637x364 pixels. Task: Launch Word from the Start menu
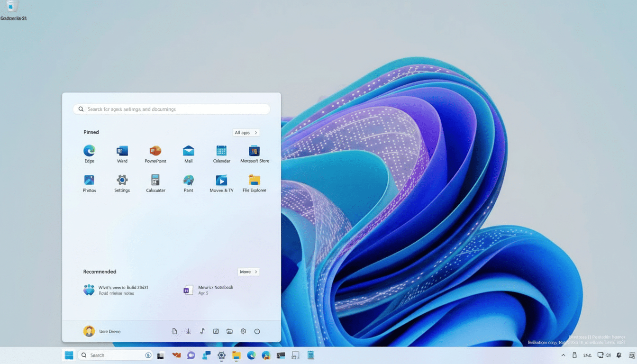click(x=122, y=151)
